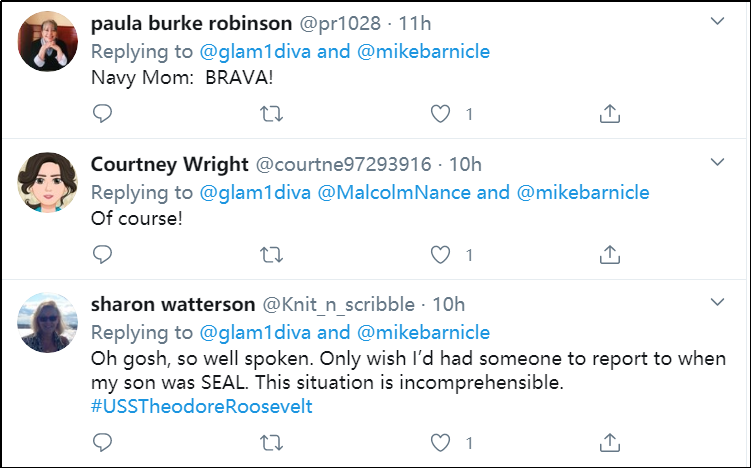Expand the caret menu on Courtney's tweet
Image resolution: width=751 pixels, height=468 pixels.
(718, 162)
